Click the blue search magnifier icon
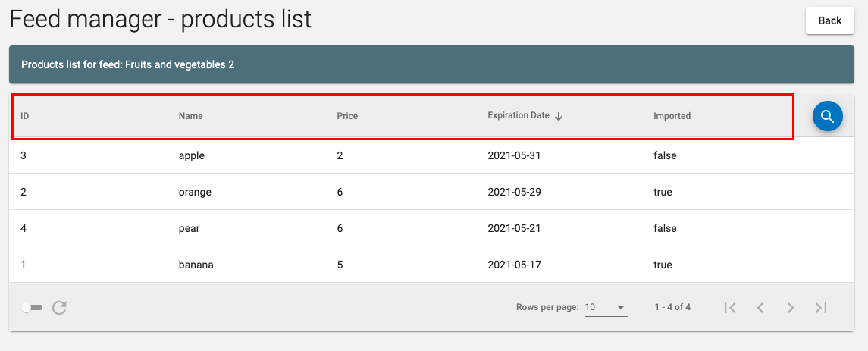868x351 pixels. (828, 116)
